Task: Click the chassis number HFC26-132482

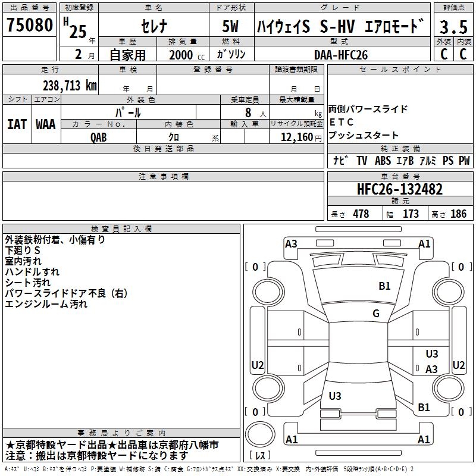Action: [400, 190]
